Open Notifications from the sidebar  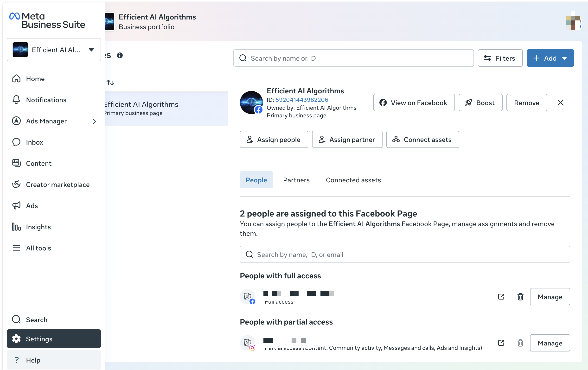click(54, 100)
